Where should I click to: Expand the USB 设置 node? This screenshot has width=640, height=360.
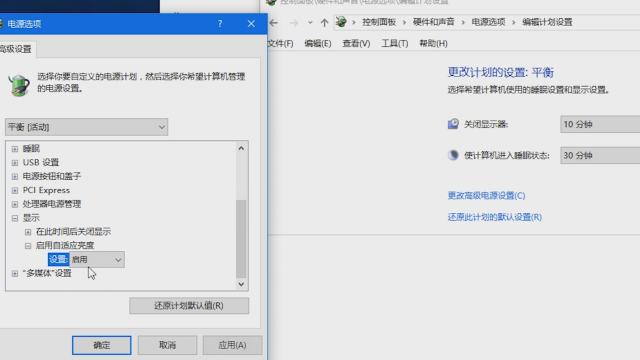(x=15, y=163)
